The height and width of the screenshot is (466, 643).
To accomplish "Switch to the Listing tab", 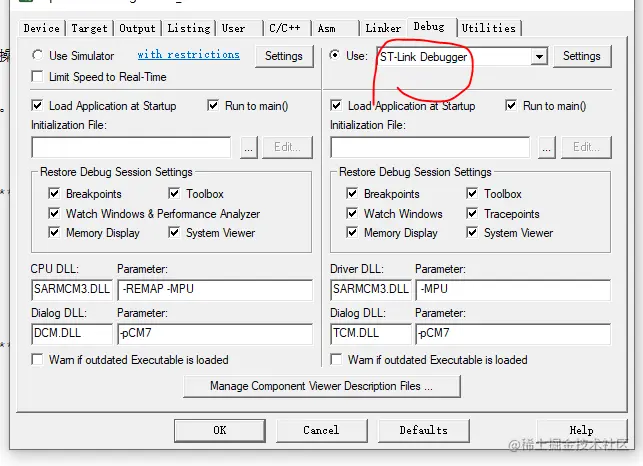I will click(189, 28).
